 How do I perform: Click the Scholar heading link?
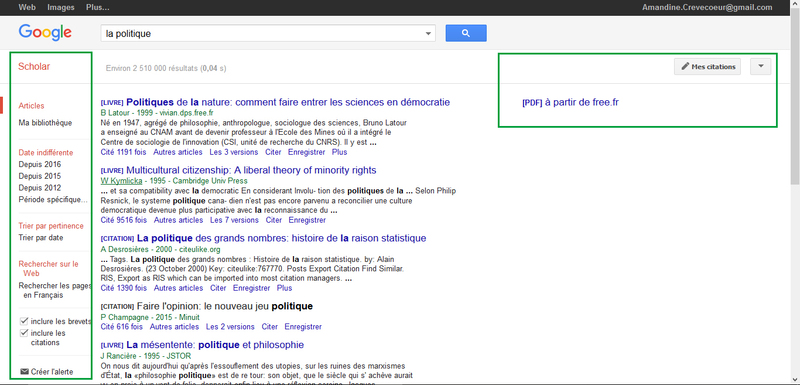(34, 66)
